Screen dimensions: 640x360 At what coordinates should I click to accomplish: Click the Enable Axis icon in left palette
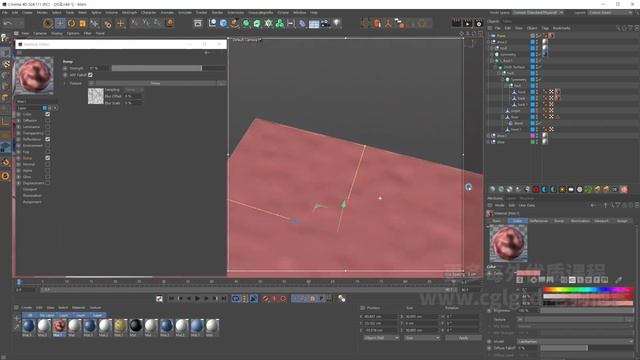(x=5, y=121)
